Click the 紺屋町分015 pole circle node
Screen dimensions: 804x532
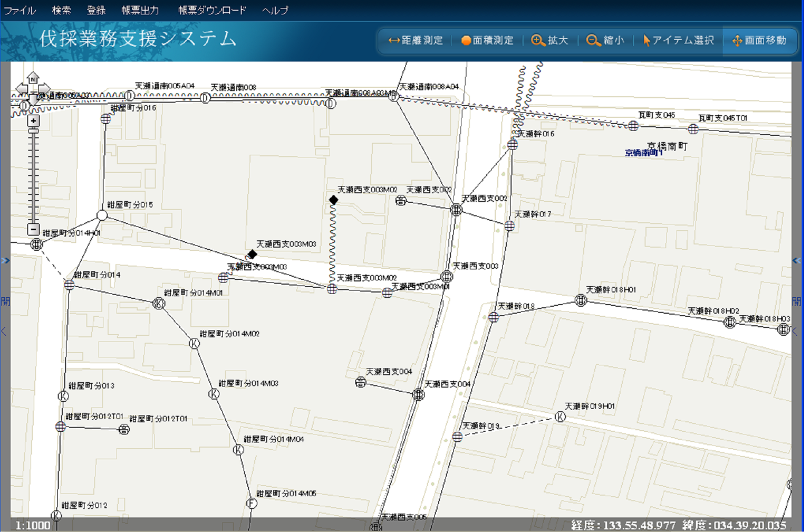coord(102,215)
